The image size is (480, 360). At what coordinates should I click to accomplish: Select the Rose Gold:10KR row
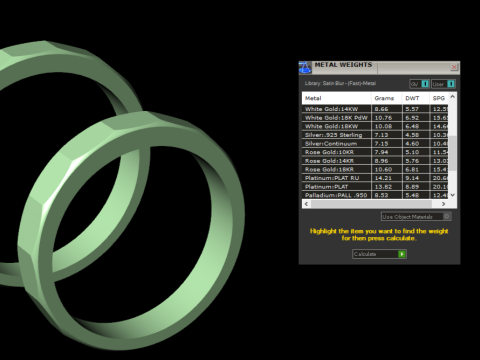375,152
